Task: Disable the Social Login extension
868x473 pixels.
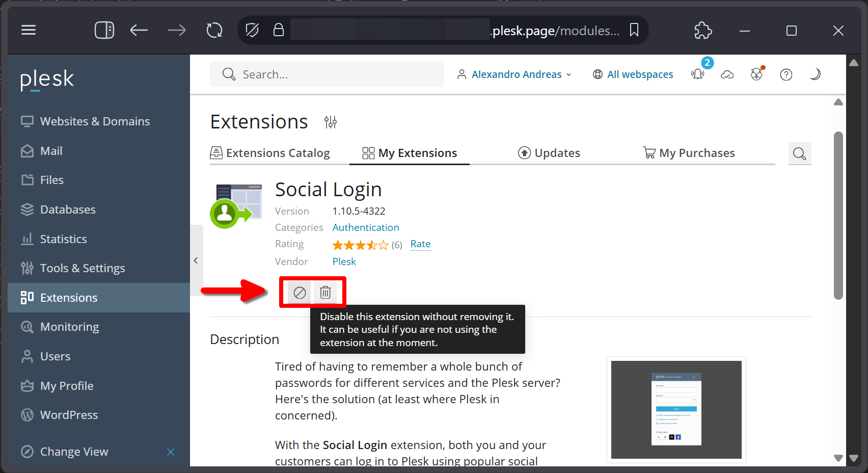Action: (300, 293)
